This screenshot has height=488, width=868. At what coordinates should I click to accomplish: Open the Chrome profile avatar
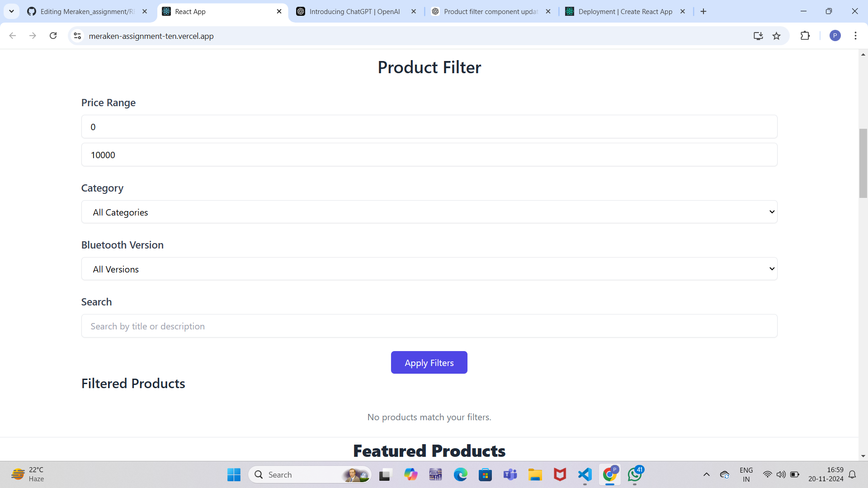click(x=835, y=36)
